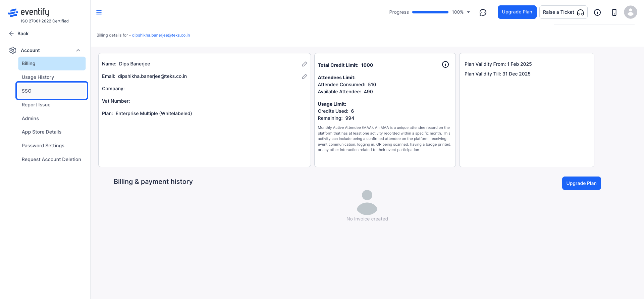The height and width of the screenshot is (299, 644).
Task: Open the mobile device preview icon
Action: pyautogui.click(x=614, y=12)
